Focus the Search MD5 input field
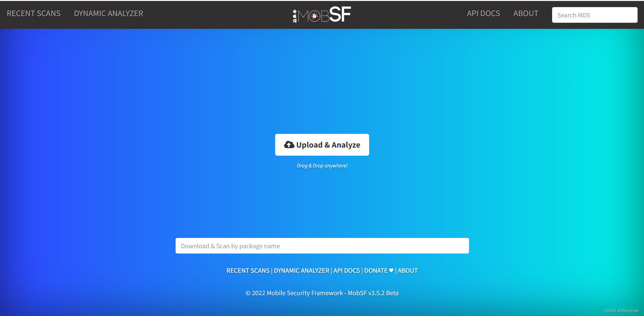Image resolution: width=644 pixels, height=316 pixels. point(594,15)
